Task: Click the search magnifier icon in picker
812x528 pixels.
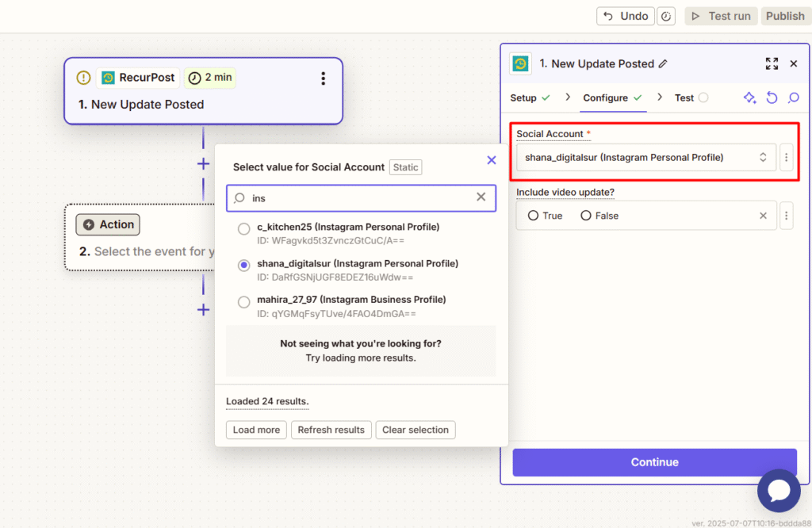Action: coord(239,197)
